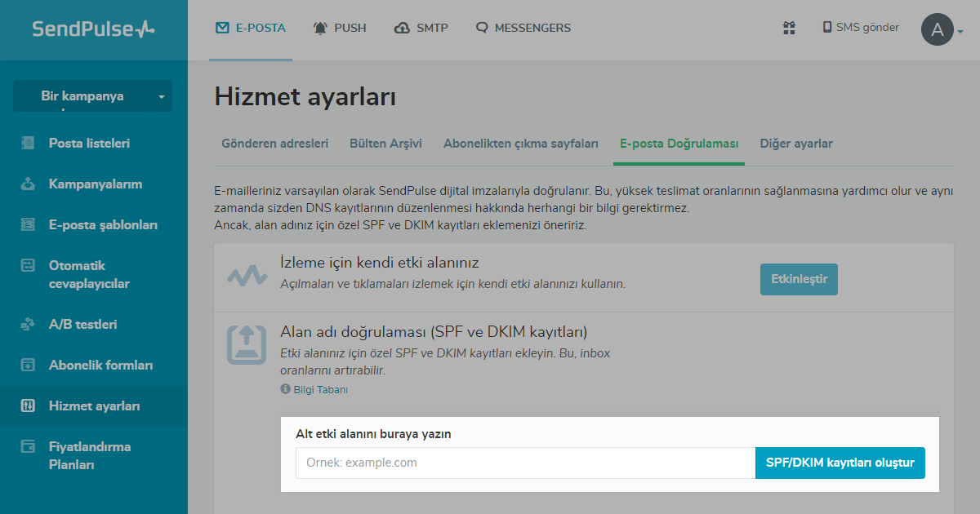Viewport: 980px width, 514px height.
Task: Expand the account menu arrow beside avatar
Action: [960, 32]
